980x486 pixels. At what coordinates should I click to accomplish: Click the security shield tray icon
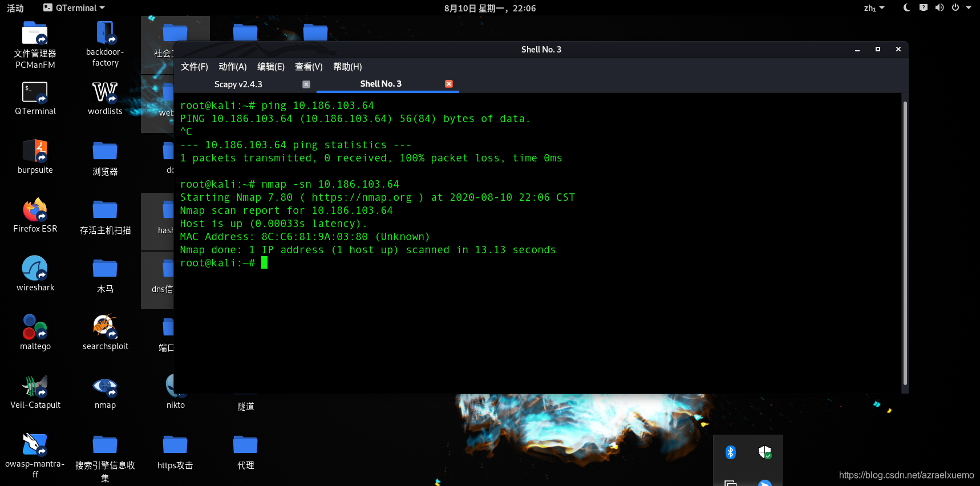pyautogui.click(x=765, y=452)
